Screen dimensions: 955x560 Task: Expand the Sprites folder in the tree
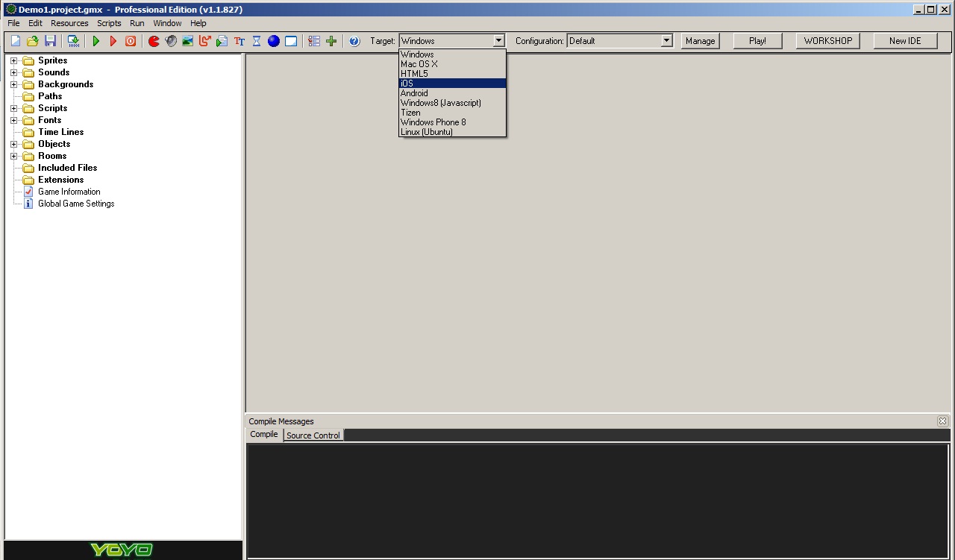pyautogui.click(x=13, y=60)
